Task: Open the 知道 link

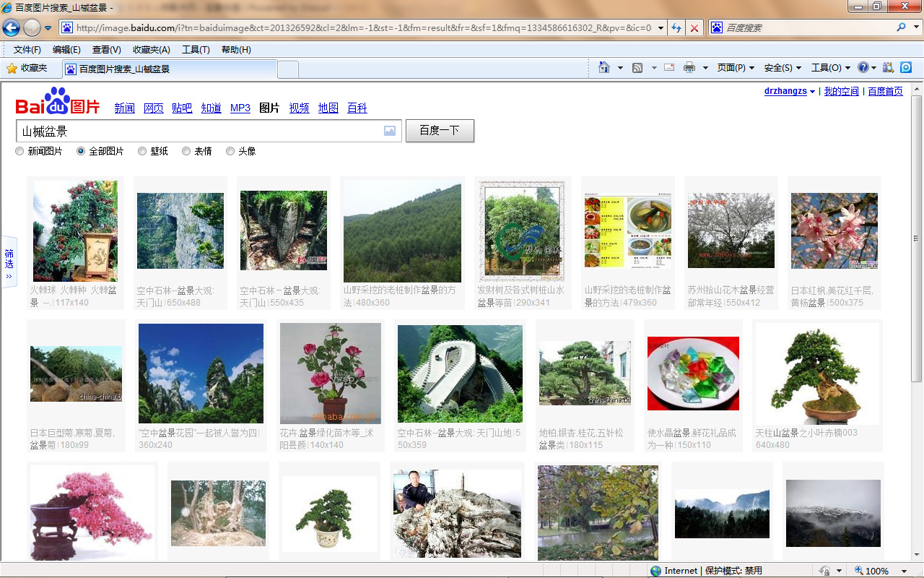Action: tap(212, 108)
